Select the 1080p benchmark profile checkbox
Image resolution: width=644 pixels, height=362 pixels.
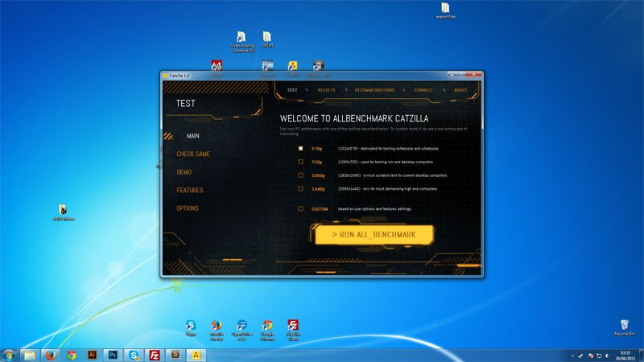(300, 175)
